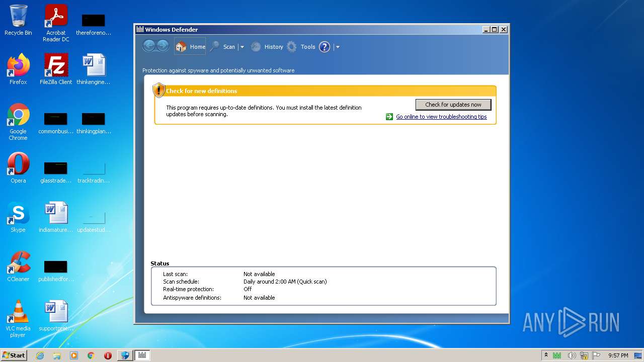The height and width of the screenshot is (362, 644).
Task: Open the Home page in Windows Defender
Action: click(190, 47)
